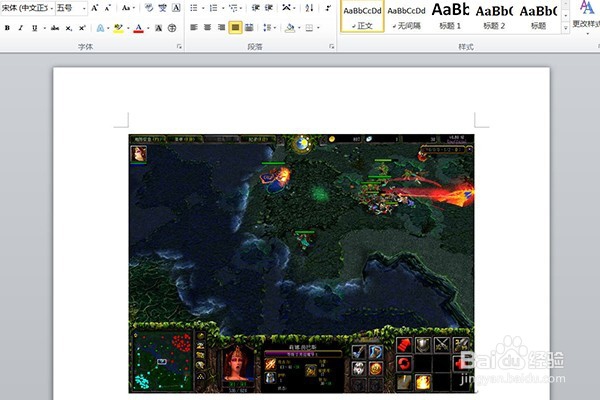
Task: Toggle subscript formatting
Action: [68, 28]
